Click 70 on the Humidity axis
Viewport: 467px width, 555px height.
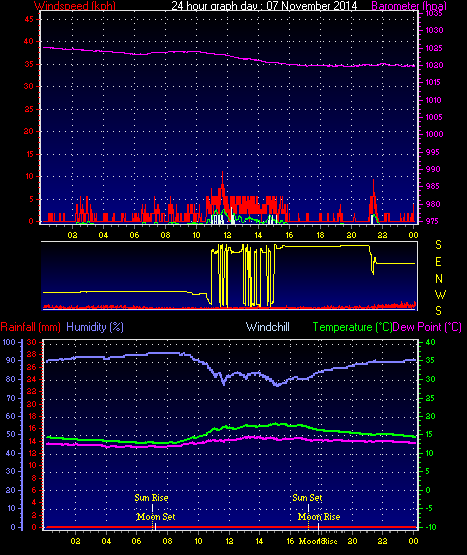pyautogui.click(x=11, y=398)
